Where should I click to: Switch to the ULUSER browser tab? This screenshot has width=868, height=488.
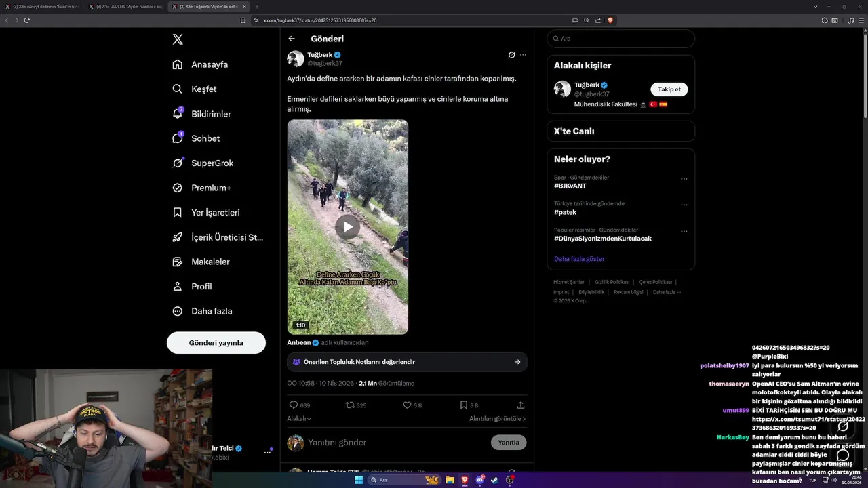tap(125, 7)
